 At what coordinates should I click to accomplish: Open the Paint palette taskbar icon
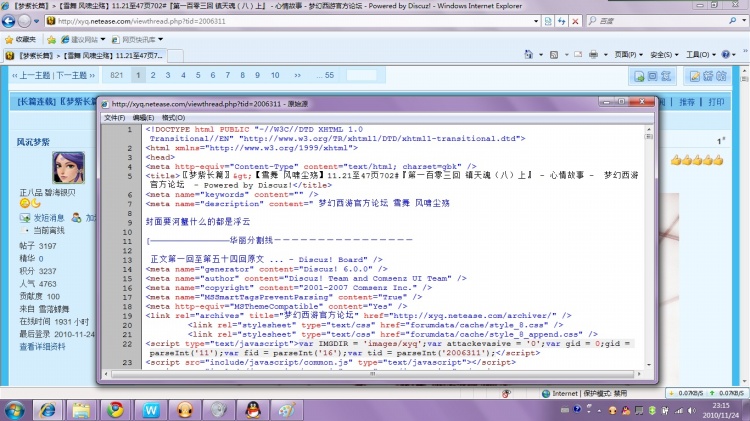pos(287,410)
